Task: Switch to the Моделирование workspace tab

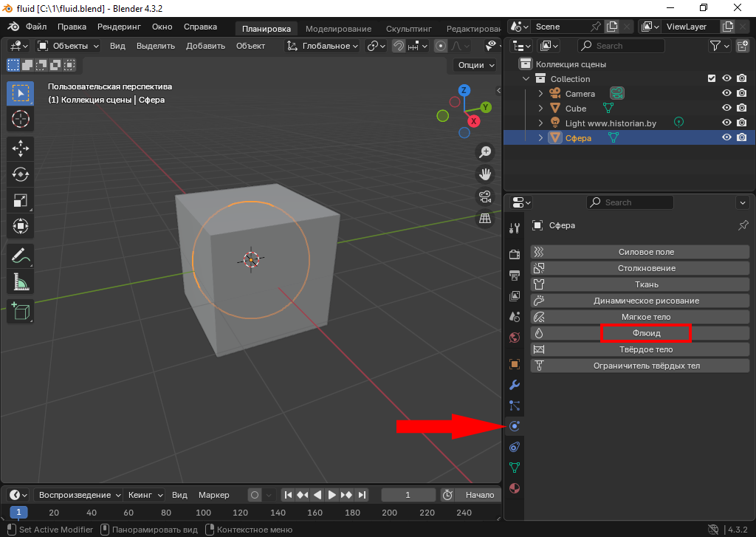Action: coord(338,29)
